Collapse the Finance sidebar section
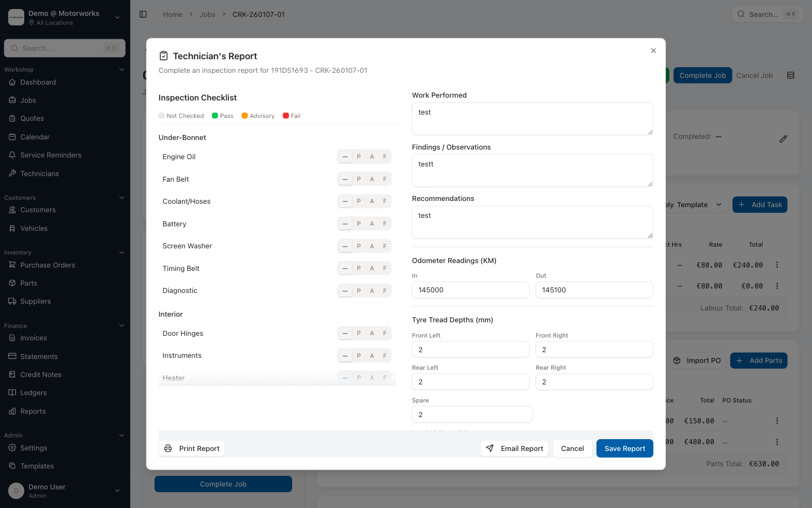Viewport: 812px width, 508px height. [121, 326]
